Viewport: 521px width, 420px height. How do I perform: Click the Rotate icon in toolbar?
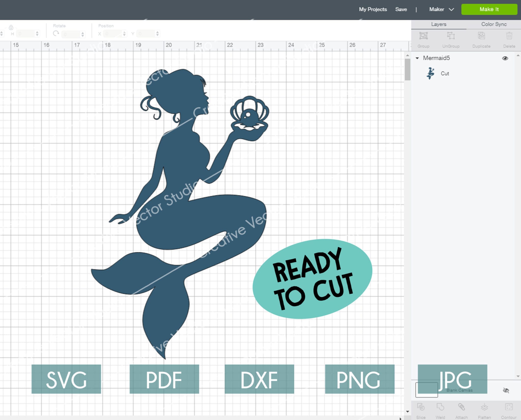coord(56,33)
